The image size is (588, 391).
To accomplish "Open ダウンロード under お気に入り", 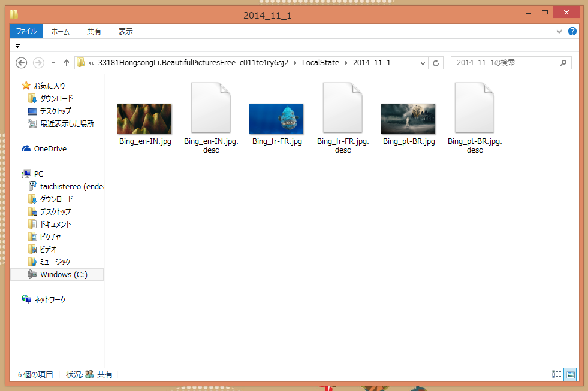I will (x=50, y=99).
